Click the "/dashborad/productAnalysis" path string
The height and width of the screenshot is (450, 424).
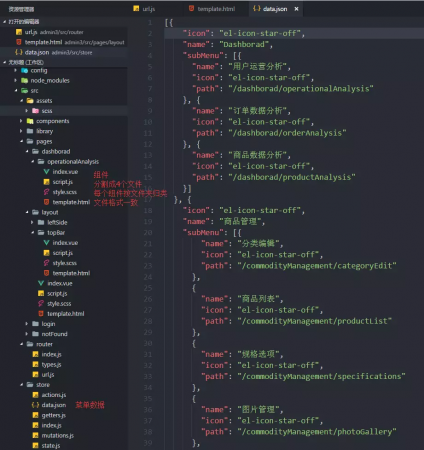click(x=292, y=177)
